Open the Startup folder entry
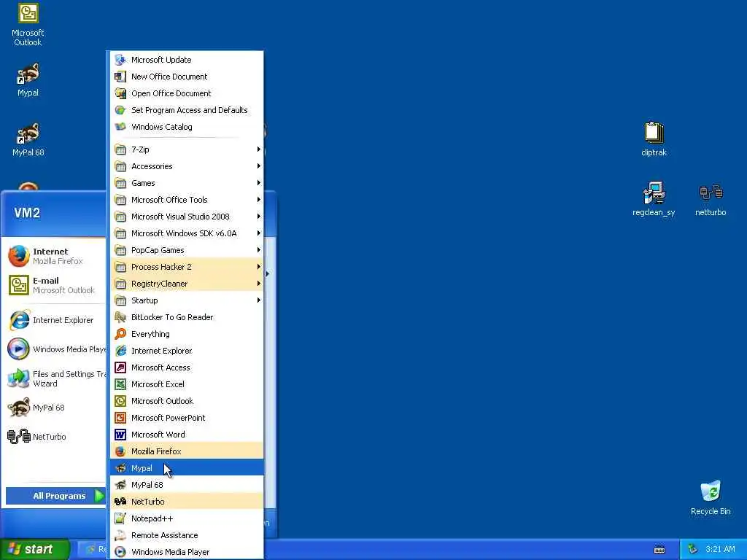Viewport: 747px width, 560px height. click(x=186, y=300)
